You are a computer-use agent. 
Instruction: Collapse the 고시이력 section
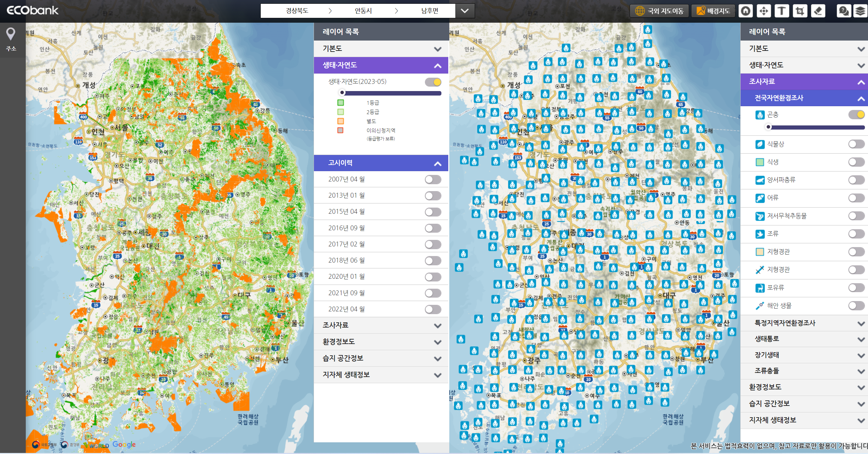coord(437,164)
